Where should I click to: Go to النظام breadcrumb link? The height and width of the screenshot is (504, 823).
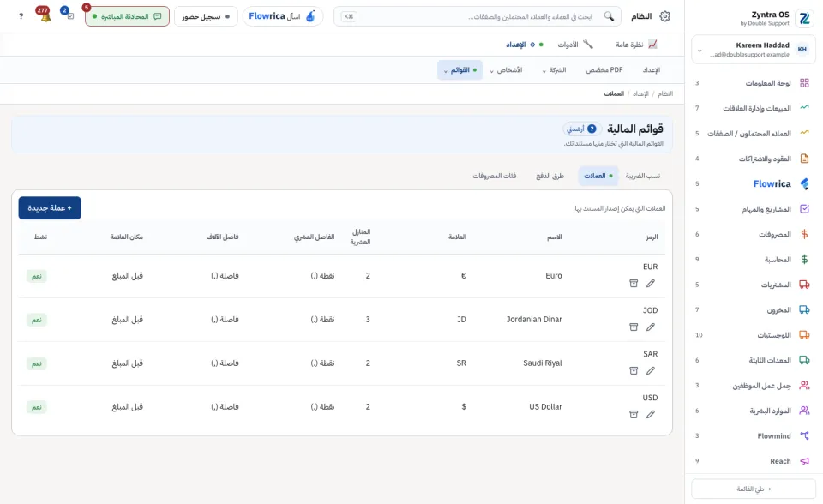pyautogui.click(x=665, y=93)
